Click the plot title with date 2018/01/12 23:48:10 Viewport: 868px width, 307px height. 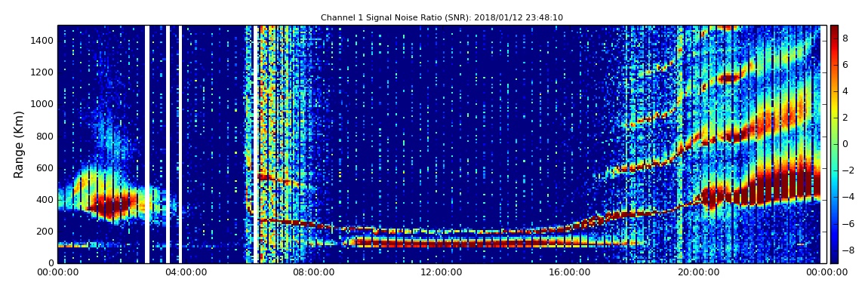442,17
